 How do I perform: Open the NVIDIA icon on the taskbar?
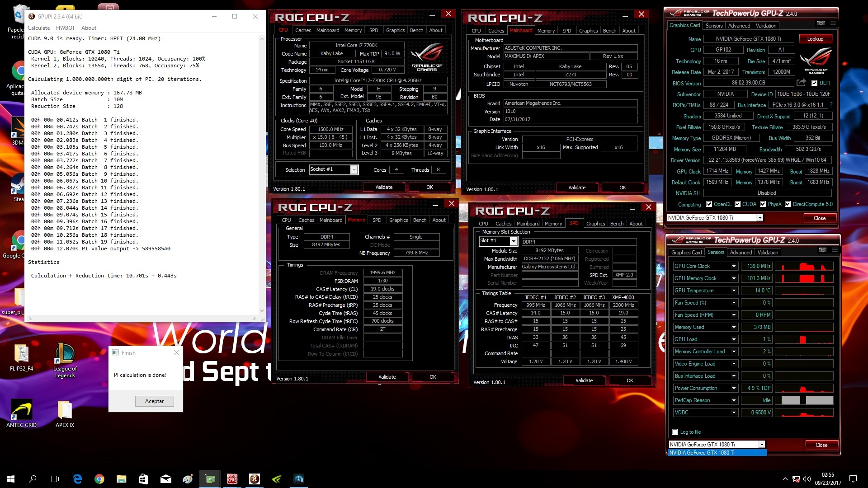pos(277,479)
